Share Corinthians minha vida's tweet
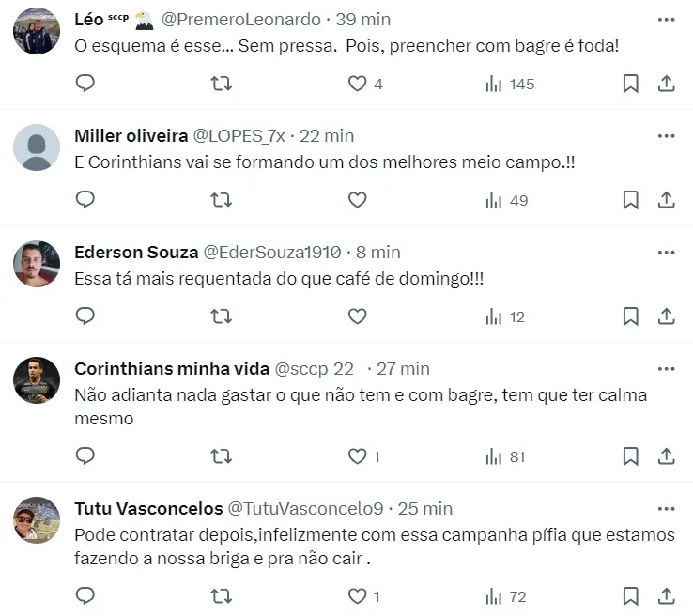 (x=666, y=456)
